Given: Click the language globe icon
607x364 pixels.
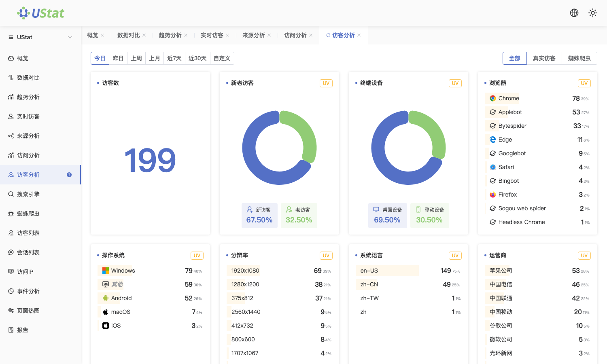Looking at the screenshot, I should (574, 13).
